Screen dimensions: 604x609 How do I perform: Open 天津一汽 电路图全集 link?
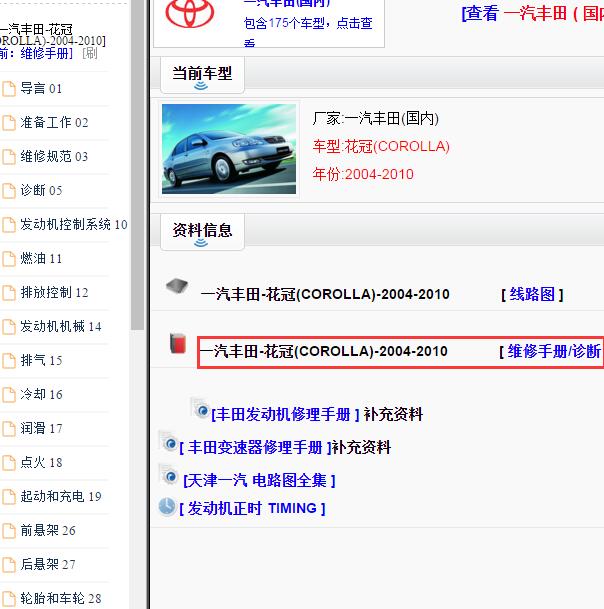pos(259,481)
